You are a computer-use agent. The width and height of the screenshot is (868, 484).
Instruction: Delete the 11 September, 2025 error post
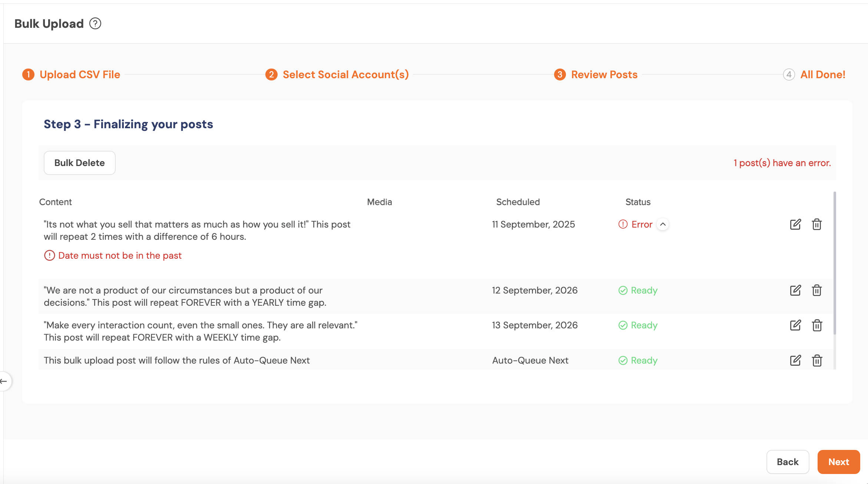[x=817, y=224]
